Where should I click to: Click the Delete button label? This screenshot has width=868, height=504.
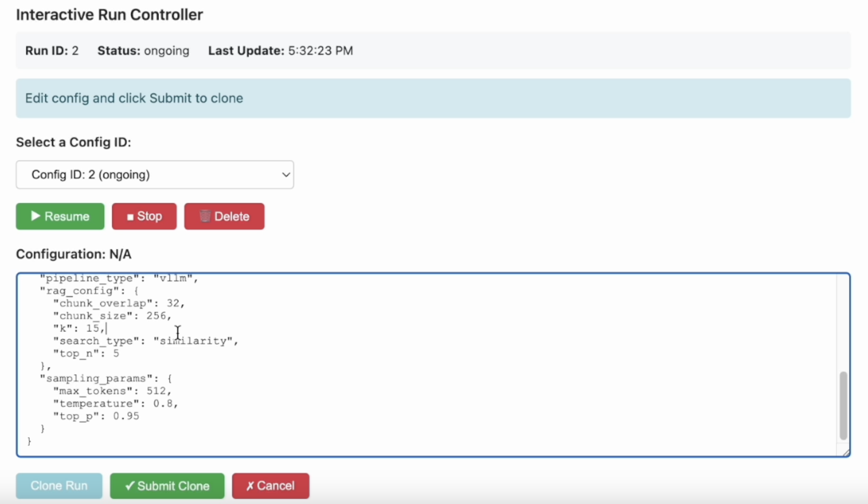click(232, 216)
